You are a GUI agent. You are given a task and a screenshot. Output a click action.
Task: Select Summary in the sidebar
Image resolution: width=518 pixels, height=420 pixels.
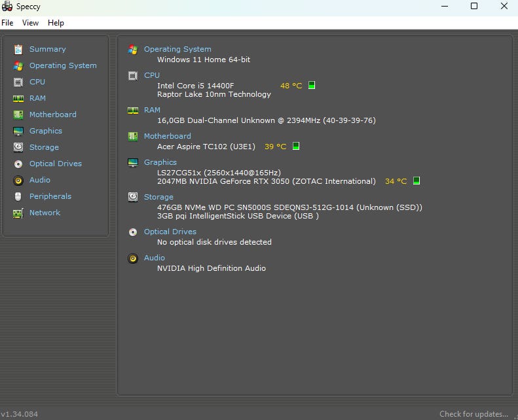pos(48,49)
